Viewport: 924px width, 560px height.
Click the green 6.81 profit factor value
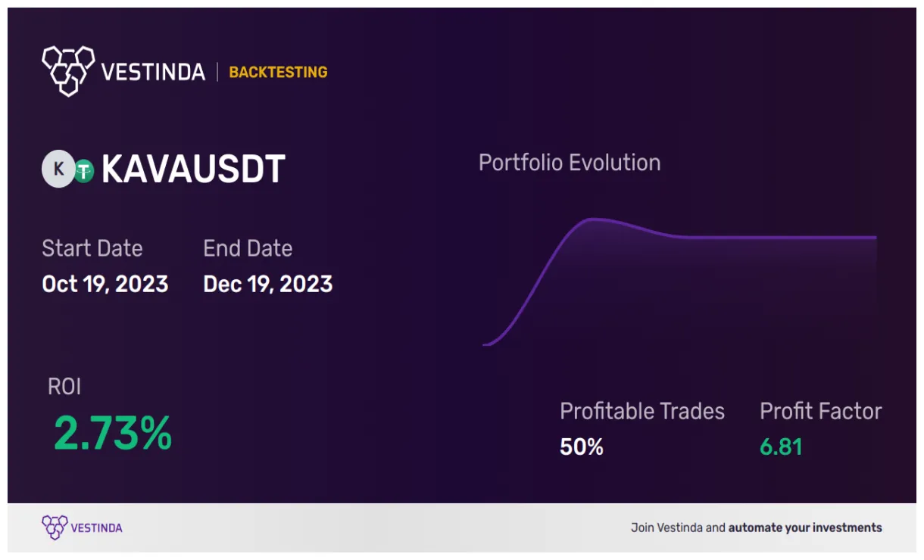coord(781,447)
